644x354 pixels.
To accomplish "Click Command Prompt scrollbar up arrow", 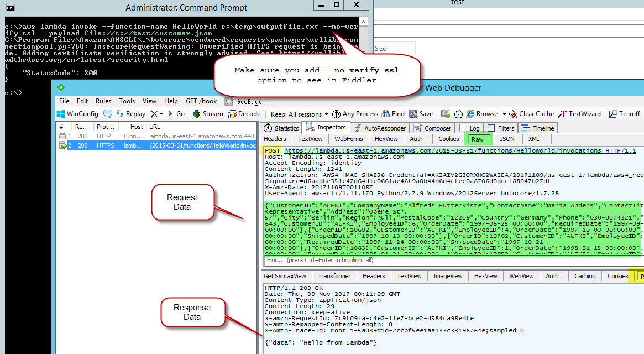I will (x=363, y=22).
